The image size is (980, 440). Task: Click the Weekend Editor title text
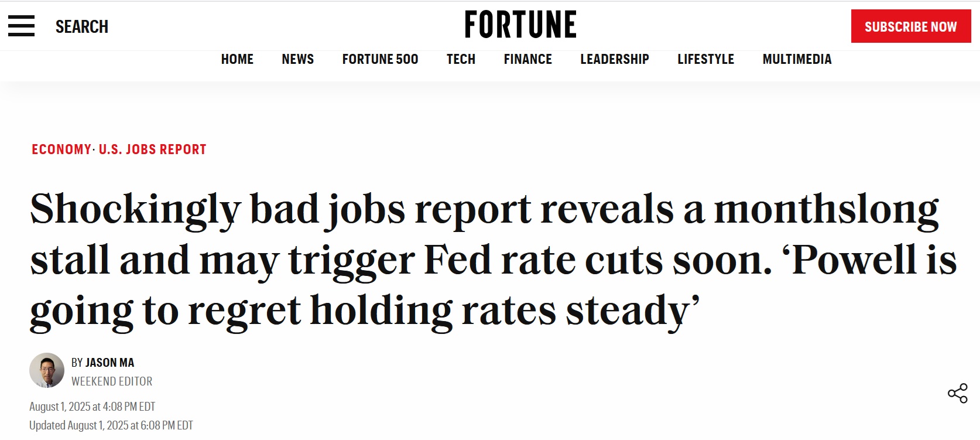(x=112, y=381)
